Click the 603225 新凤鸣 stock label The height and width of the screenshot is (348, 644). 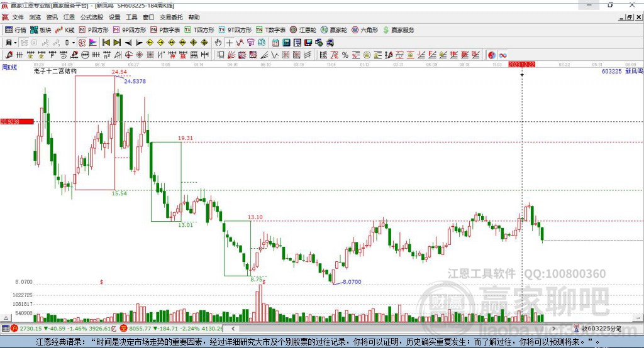[622, 71]
